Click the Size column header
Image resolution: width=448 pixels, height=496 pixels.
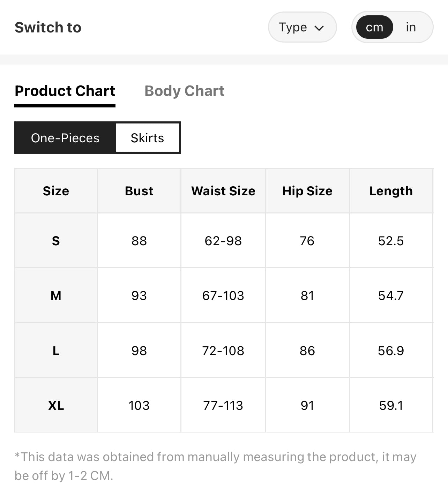[x=56, y=191]
